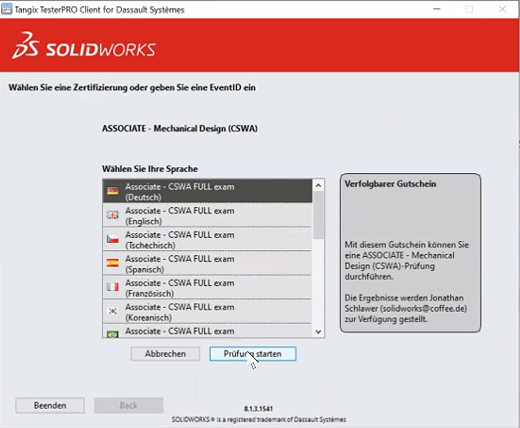
Task: Click the Czech flag icon
Action: point(113,239)
